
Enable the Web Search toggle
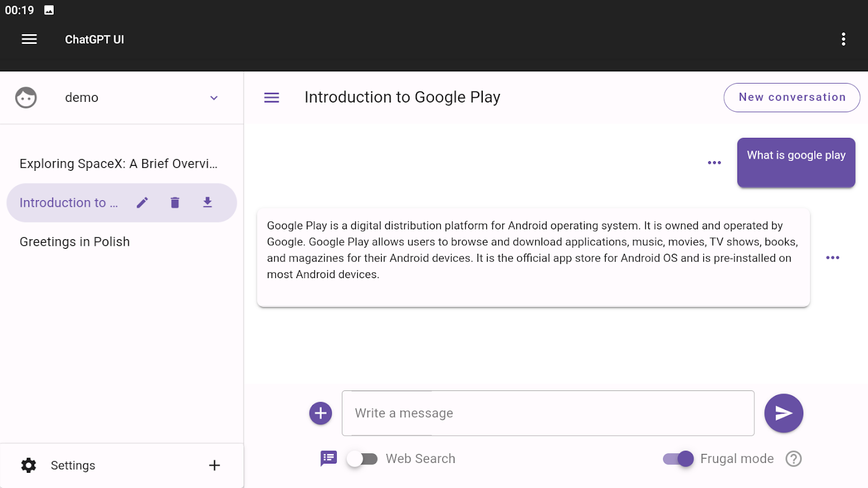pos(363,459)
